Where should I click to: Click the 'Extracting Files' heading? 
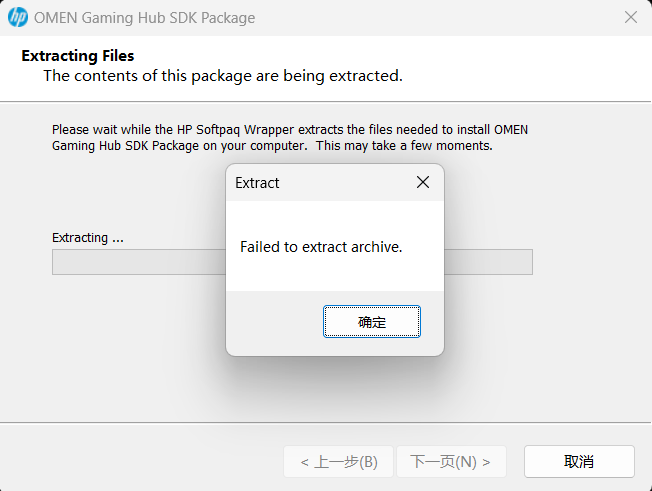[x=78, y=56]
